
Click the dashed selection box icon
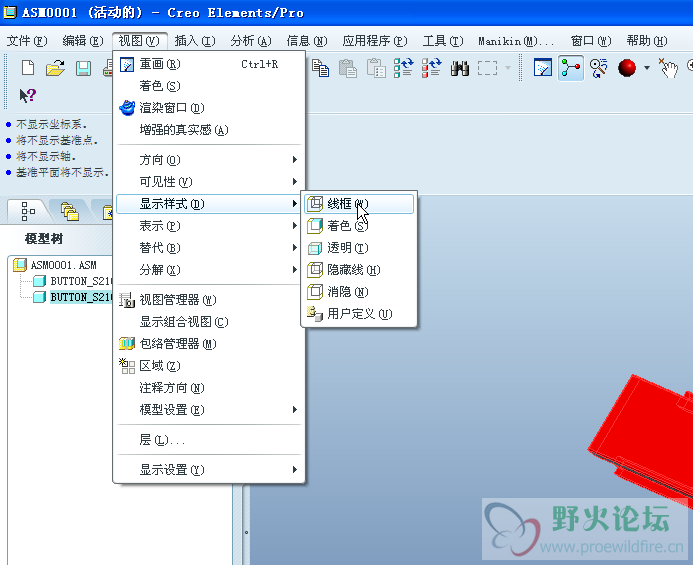point(487,68)
